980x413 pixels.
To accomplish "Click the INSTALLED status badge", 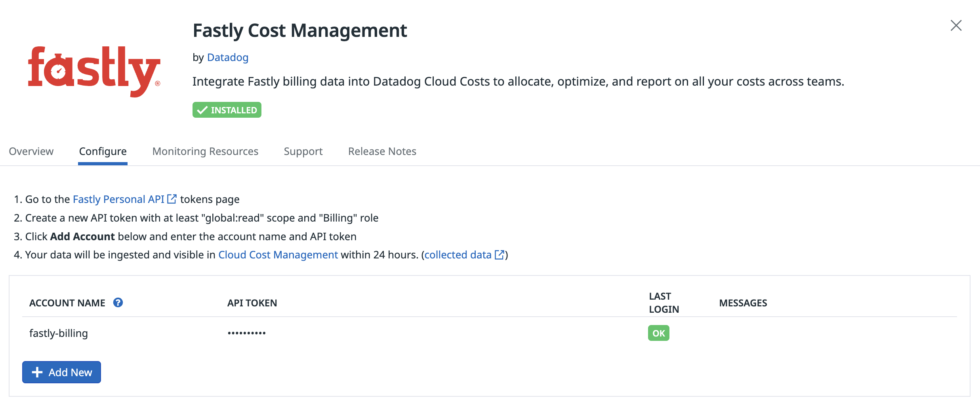I will [x=227, y=110].
